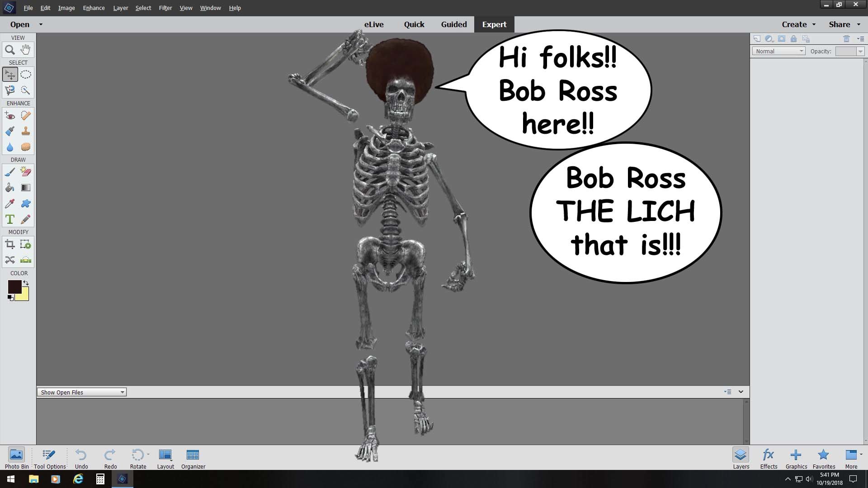Toggle the Layers panel button

(x=741, y=458)
